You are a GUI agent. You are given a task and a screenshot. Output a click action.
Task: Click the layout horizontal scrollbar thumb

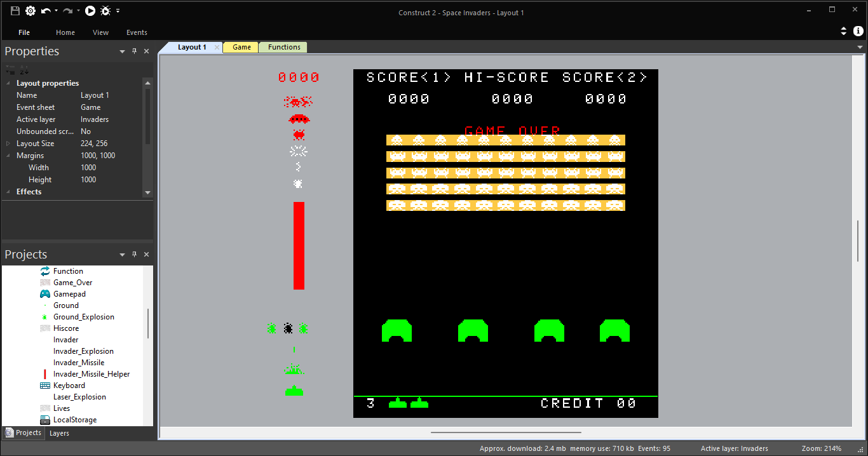(x=506, y=433)
